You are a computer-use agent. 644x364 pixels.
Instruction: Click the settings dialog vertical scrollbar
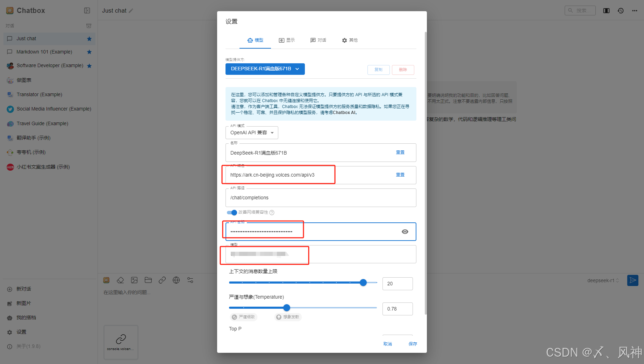point(425,173)
